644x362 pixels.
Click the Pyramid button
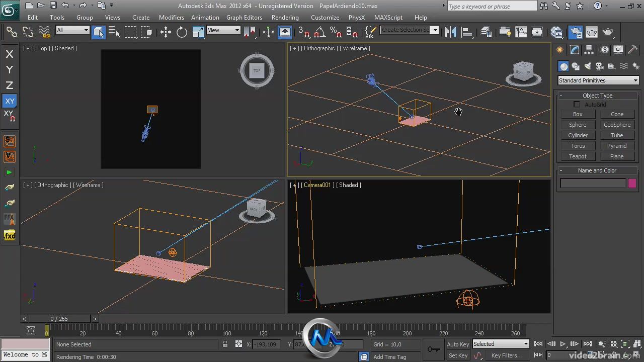[x=617, y=146]
